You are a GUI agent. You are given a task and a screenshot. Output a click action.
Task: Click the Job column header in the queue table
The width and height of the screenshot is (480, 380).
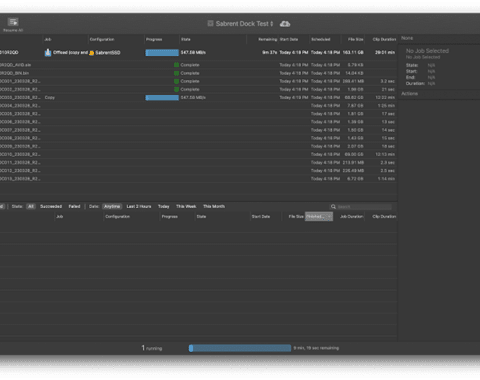click(48, 39)
